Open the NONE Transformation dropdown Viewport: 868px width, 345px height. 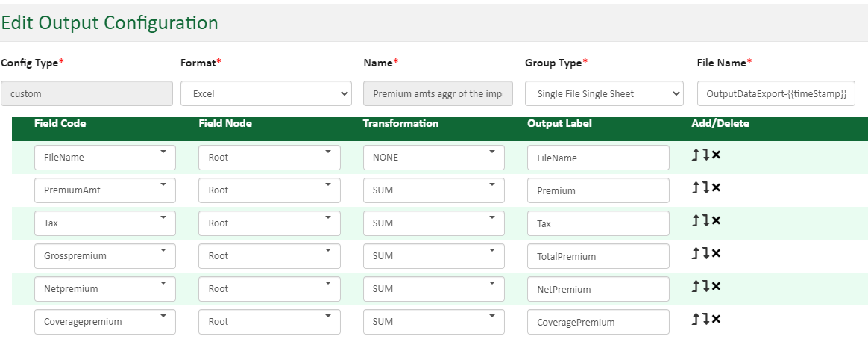(x=433, y=158)
